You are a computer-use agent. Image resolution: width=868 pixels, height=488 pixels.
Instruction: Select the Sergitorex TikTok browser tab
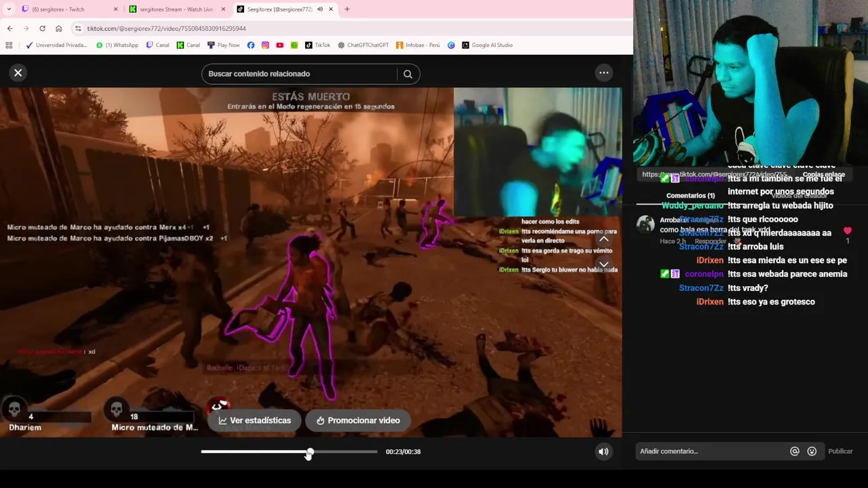[x=278, y=9]
